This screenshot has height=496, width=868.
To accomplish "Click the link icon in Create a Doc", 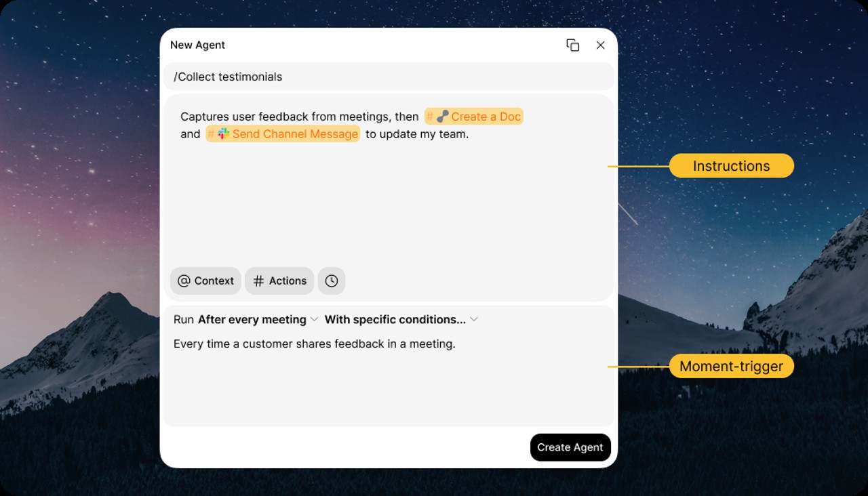I will click(442, 117).
